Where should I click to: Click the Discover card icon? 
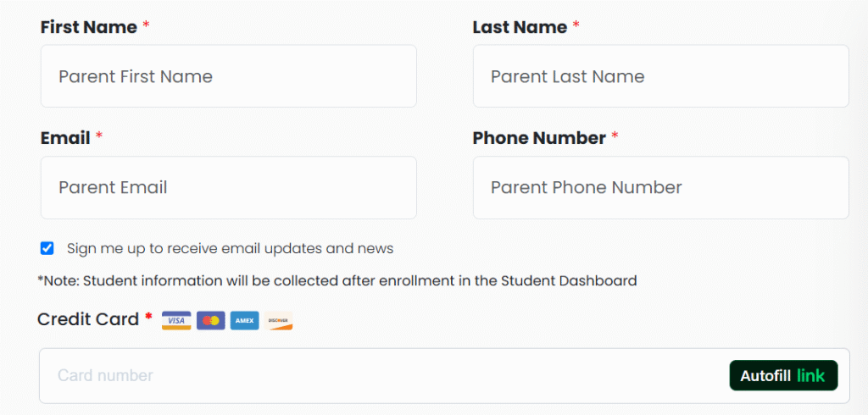point(278,320)
